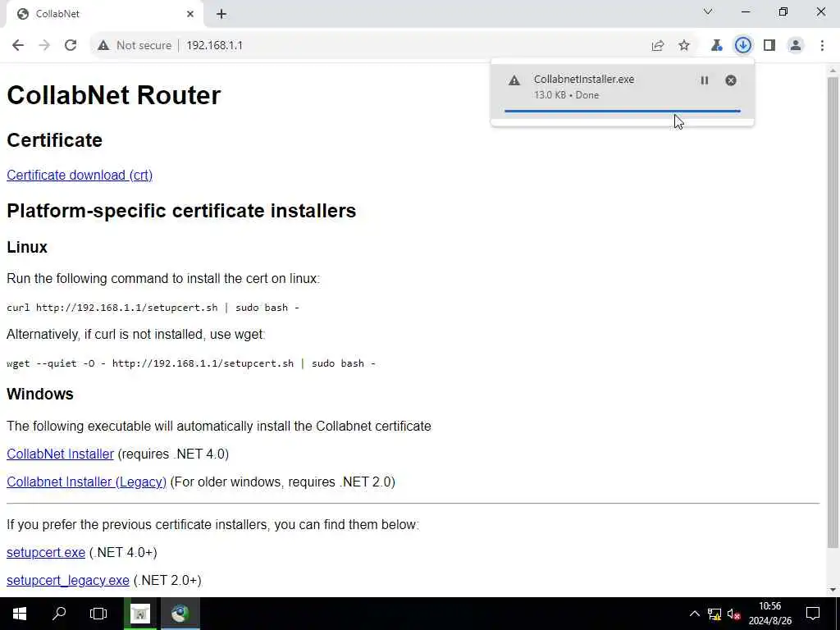The width and height of the screenshot is (840, 630).
Task: Bookmark this page with the star
Action: click(x=684, y=46)
